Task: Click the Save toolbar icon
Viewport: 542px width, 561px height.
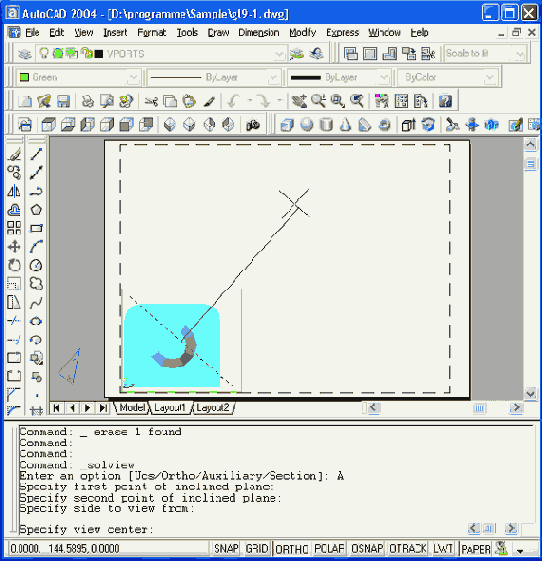Action: [x=63, y=102]
